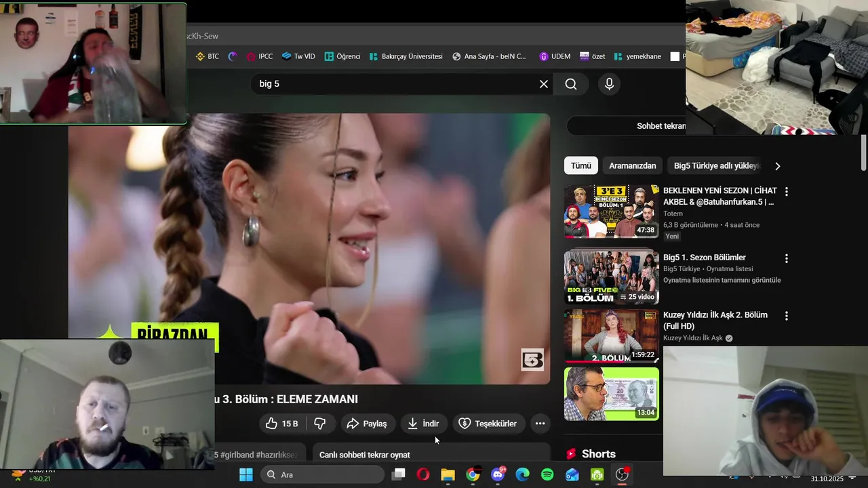
Task: Click Kuzey Yıldızı İlk Aşk 2. Bölüm title
Action: click(x=715, y=320)
